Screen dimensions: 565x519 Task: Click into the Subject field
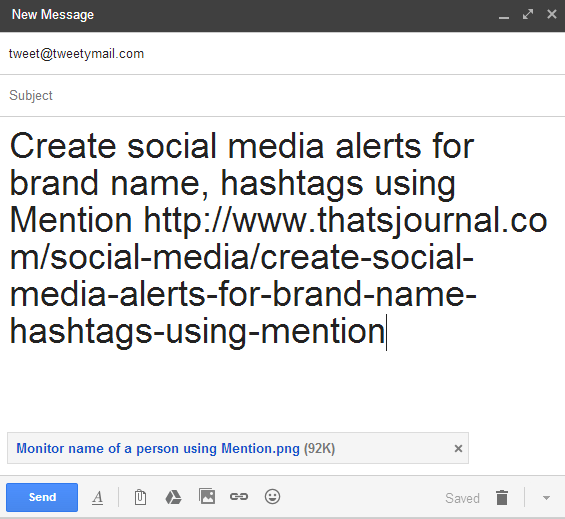coord(282,96)
